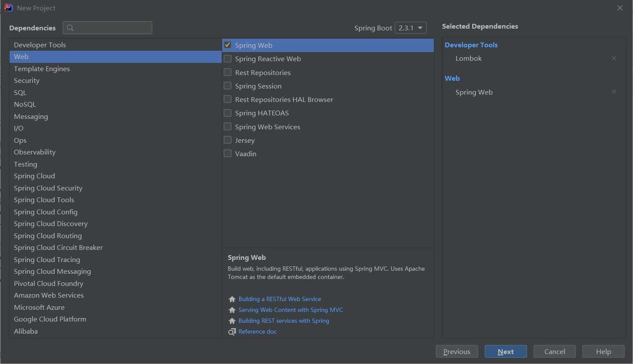Focus the dependencies search field
The width and height of the screenshot is (633, 364).
108,28
